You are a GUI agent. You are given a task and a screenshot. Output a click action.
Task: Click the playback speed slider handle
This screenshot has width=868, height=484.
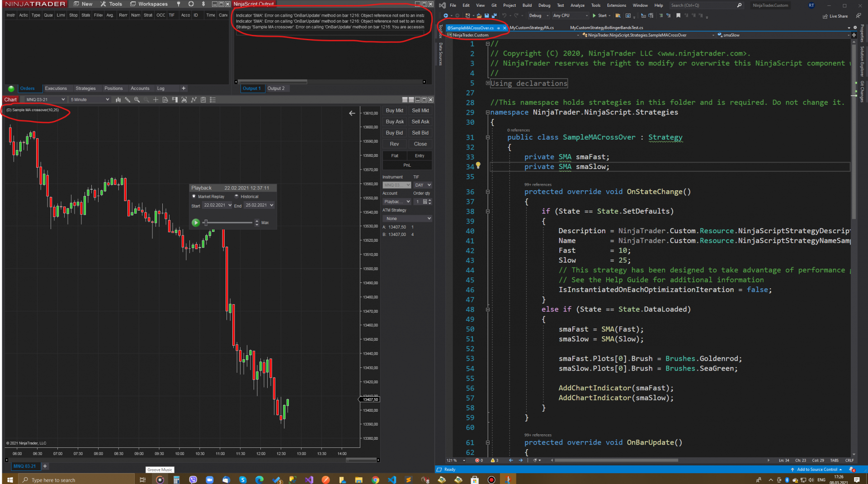pyautogui.click(x=206, y=223)
